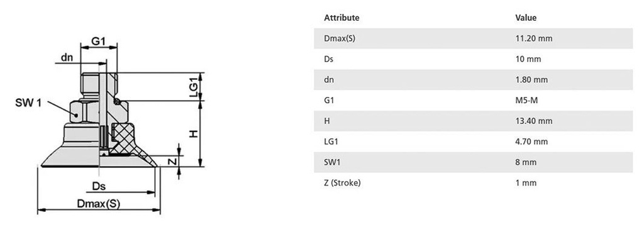Select the H attribute row
Screen dimensions: 644x227
(473, 121)
